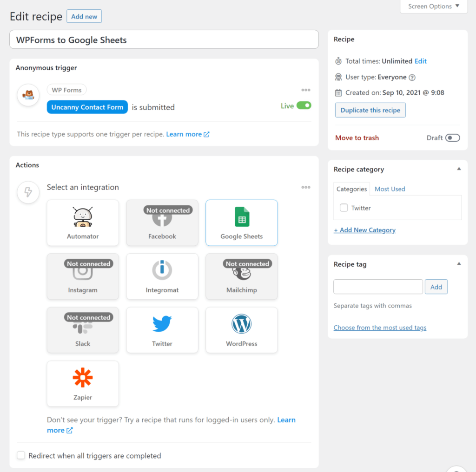
Task: Open the action three-dots options menu
Action: (306, 188)
